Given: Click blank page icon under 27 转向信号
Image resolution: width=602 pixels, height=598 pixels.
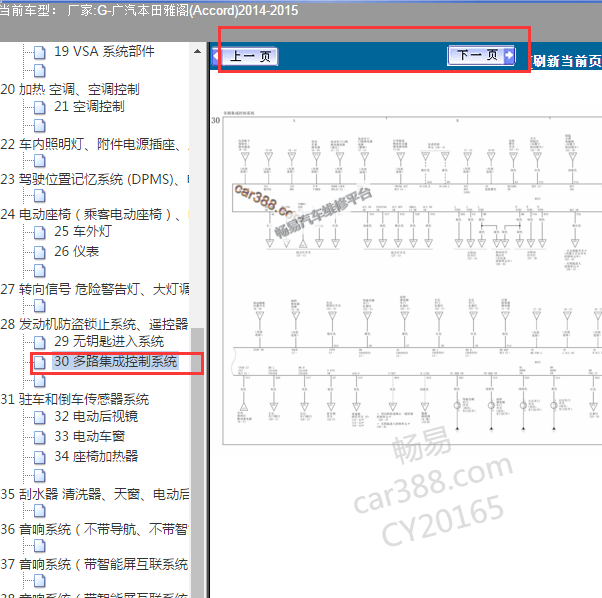Looking at the screenshot, I should (40, 306).
